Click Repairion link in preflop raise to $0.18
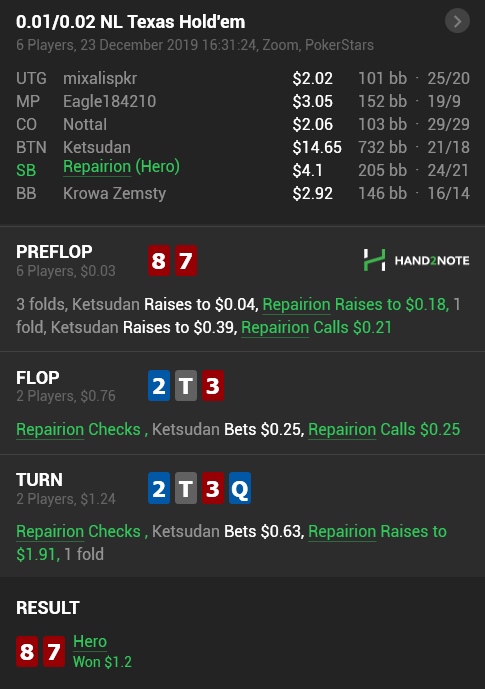This screenshot has height=689, width=485. pos(297,304)
